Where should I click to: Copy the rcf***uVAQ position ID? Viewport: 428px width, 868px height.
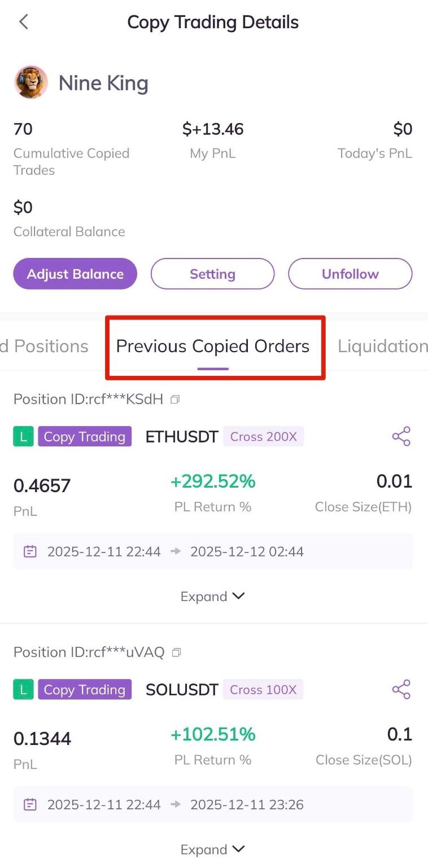pyautogui.click(x=177, y=652)
